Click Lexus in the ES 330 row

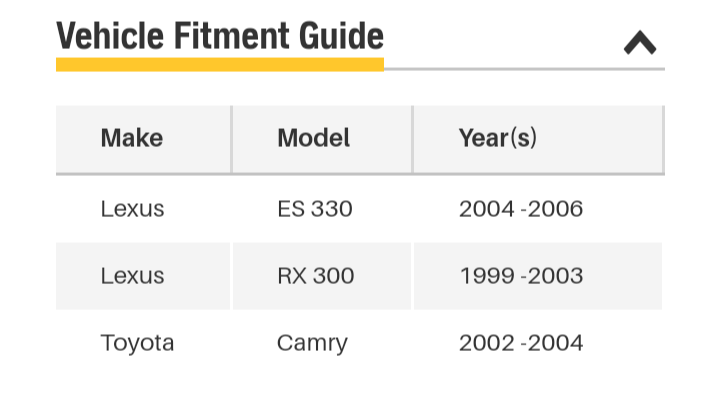132,209
